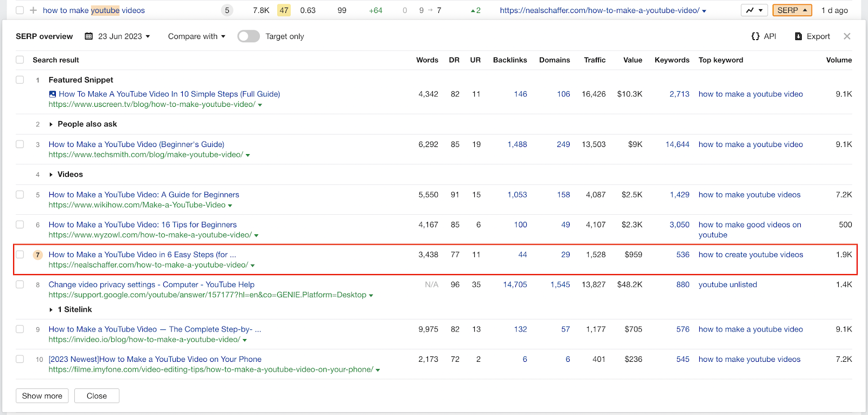Click the API curly braces icon
868x415 pixels.
(755, 36)
